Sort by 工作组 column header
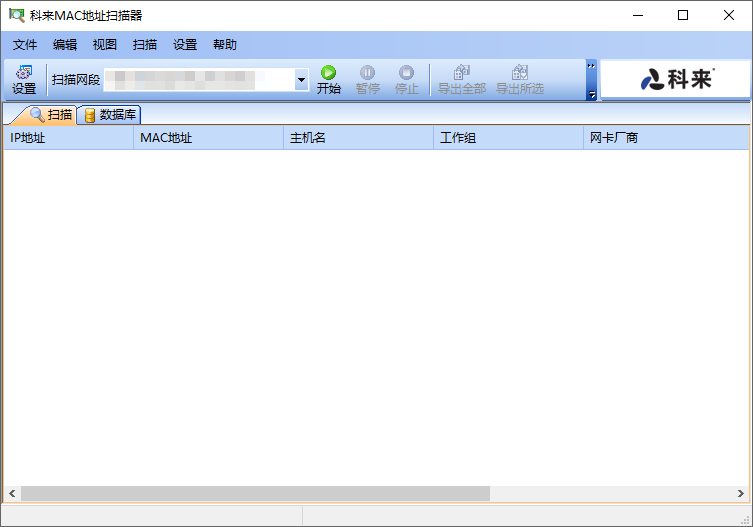Viewport: 753px width, 527px height. 508,138
